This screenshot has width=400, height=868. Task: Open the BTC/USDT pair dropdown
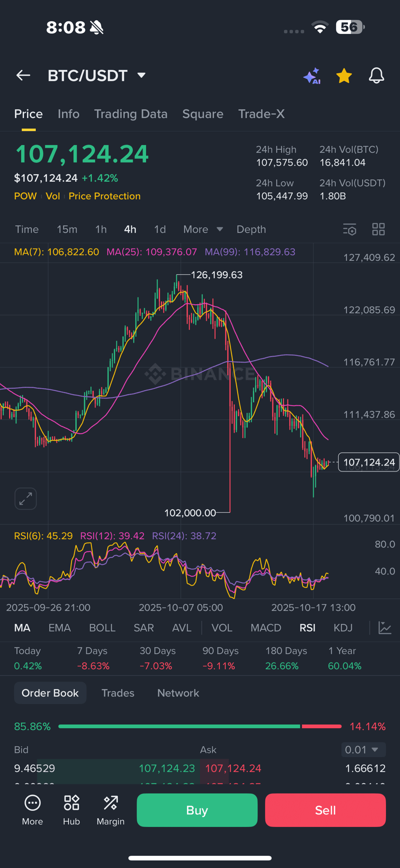click(x=97, y=75)
